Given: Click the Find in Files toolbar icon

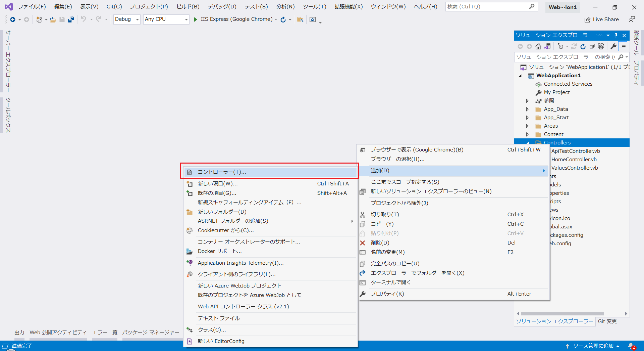Looking at the screenshot, I should (300, 19).
